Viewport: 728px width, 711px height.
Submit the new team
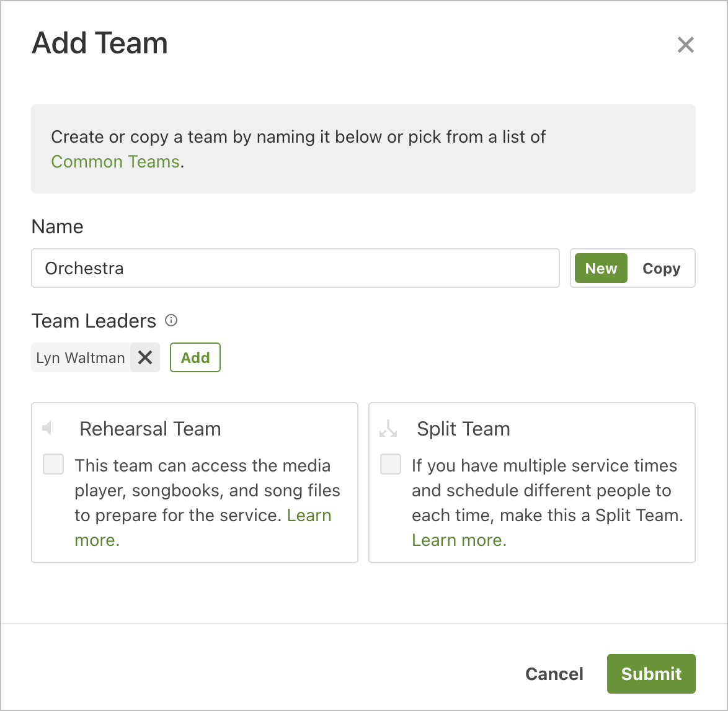(x=651, y=674)
